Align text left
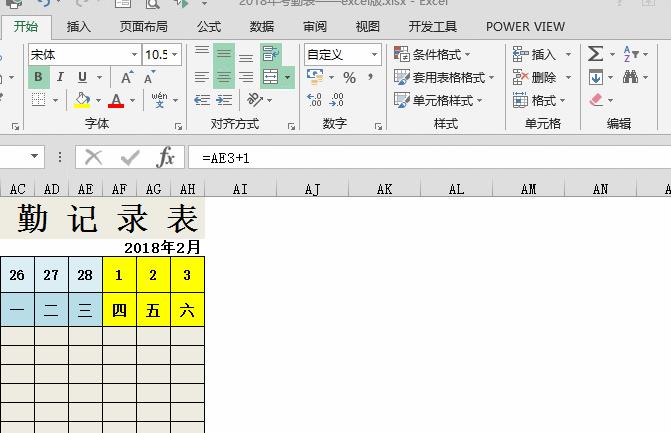The image size is (671, 433). click(x=202, y=77)
